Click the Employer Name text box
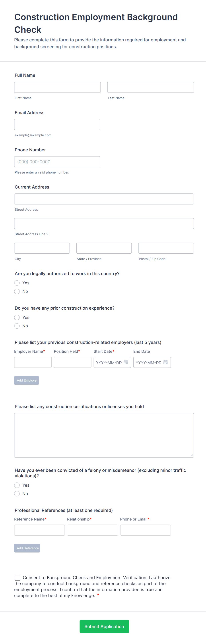 pyautogui.click(x=33, y=362)
